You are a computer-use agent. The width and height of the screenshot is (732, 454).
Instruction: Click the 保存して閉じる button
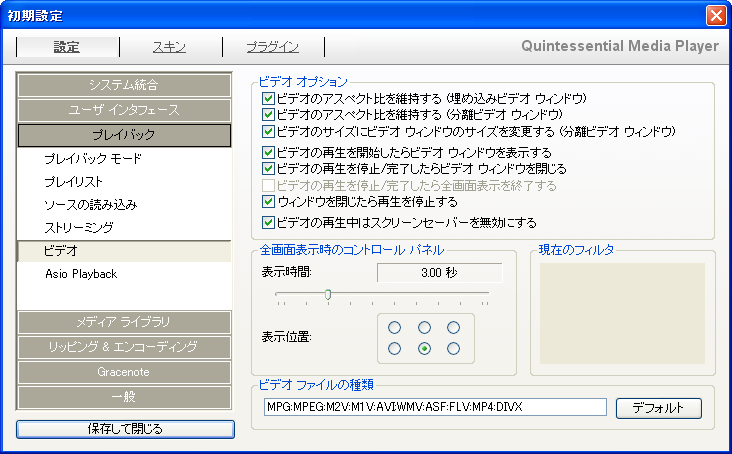point(125,429)
